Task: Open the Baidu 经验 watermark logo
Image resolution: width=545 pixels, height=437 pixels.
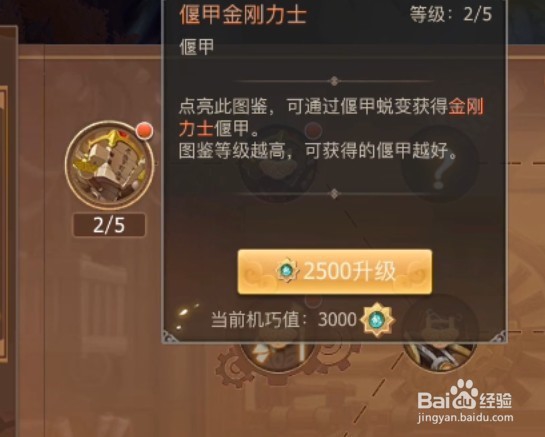Action: click(465, 396)
